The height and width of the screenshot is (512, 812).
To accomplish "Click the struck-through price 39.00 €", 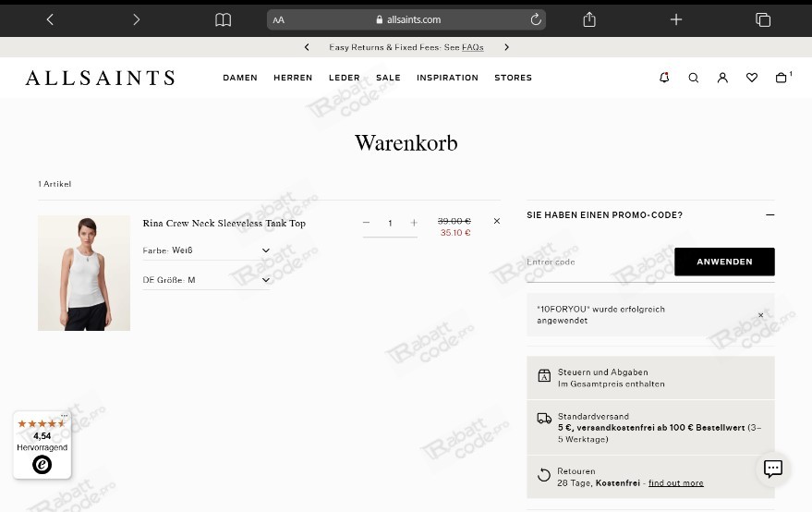I will tap(454, 221).
